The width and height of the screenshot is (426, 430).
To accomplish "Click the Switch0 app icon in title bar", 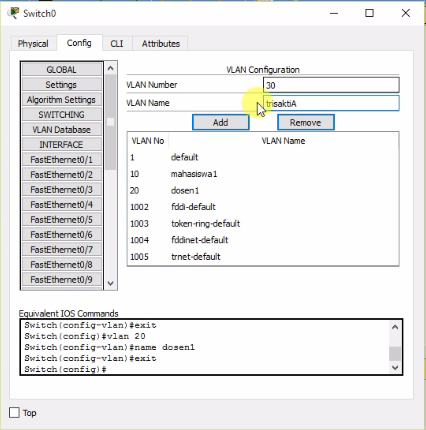I will 13,13.
